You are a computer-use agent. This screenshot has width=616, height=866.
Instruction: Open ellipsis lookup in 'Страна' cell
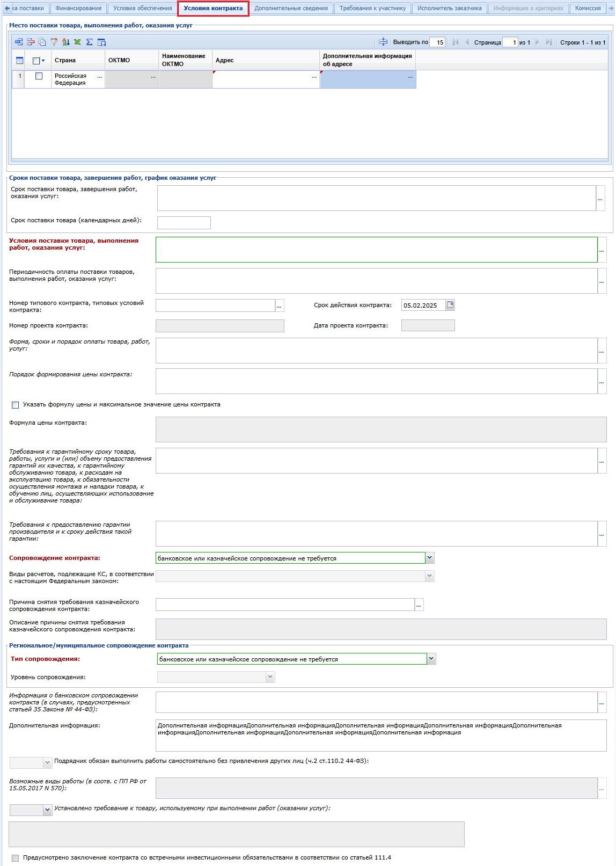click(100, 77)
